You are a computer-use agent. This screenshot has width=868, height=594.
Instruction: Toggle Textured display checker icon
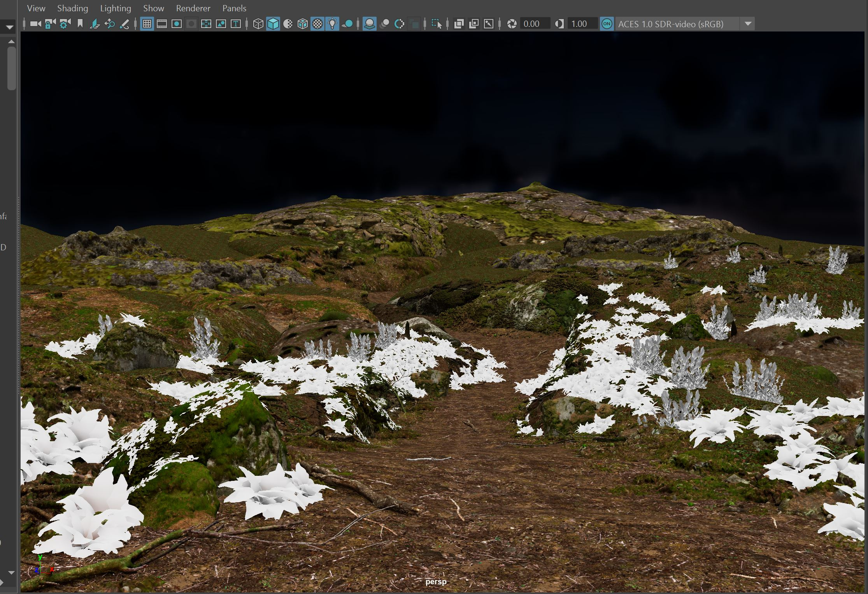(x=317, y=24)
